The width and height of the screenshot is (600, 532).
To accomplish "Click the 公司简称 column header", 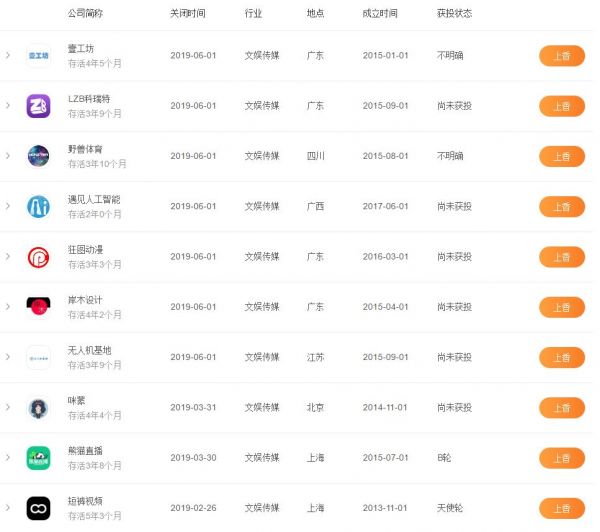I will coord(85,13).
